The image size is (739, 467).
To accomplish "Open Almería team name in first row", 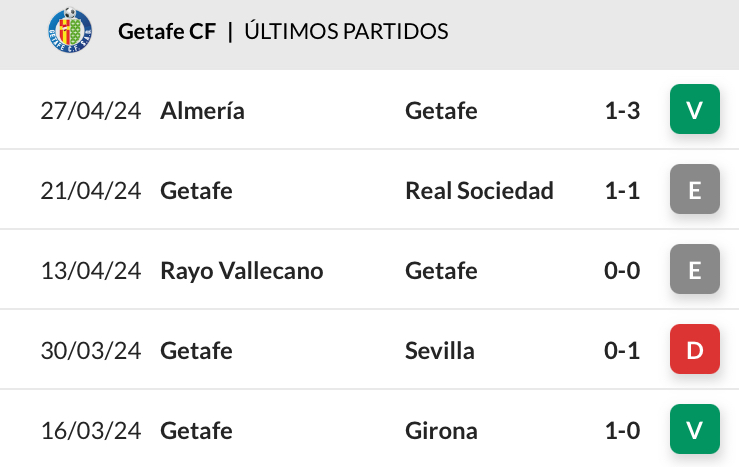I will (x=202, y=111).
